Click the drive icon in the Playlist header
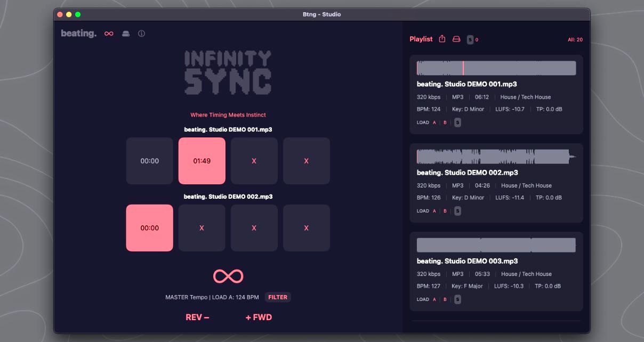Screen dimensions: 644x342 coord(456,39)
